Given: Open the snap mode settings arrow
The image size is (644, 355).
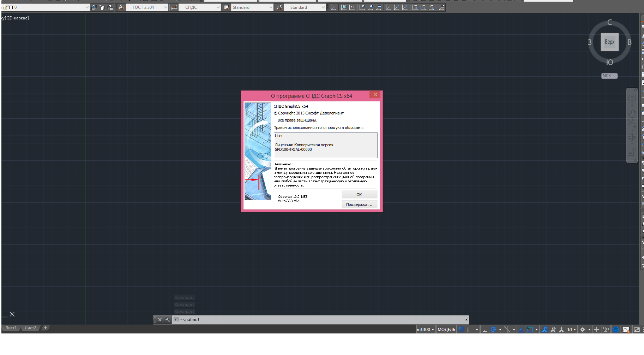Looking at the screenshot, I should click(477, 330).
